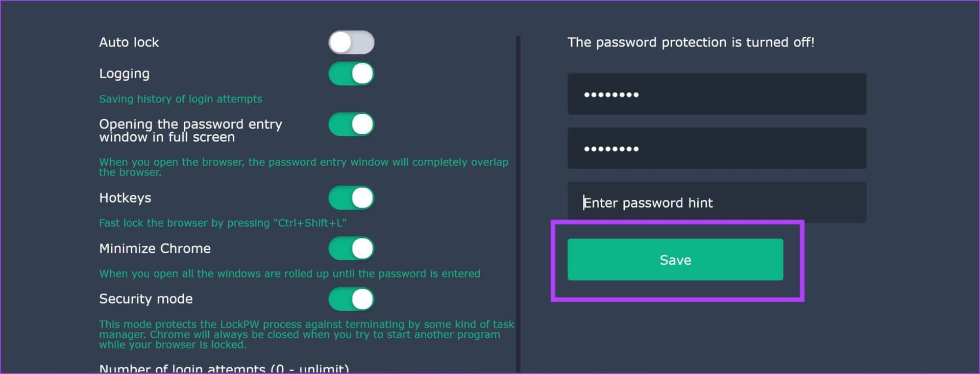Click the Number of login attempts label
The image size is (980, 374).
click(x=224, y=368)
